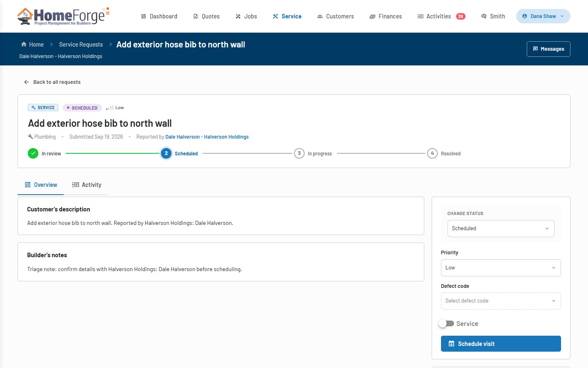The width and height of the screenshot is (588, 368).
Task: Expand the Select defect code dropdown
Action: (501, 301)
